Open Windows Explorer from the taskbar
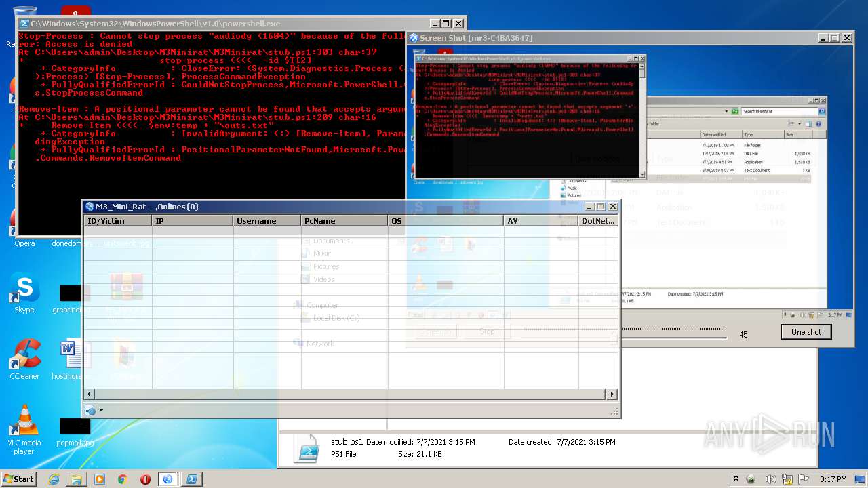This screenshot has width=868, height=488. [77, 479]
